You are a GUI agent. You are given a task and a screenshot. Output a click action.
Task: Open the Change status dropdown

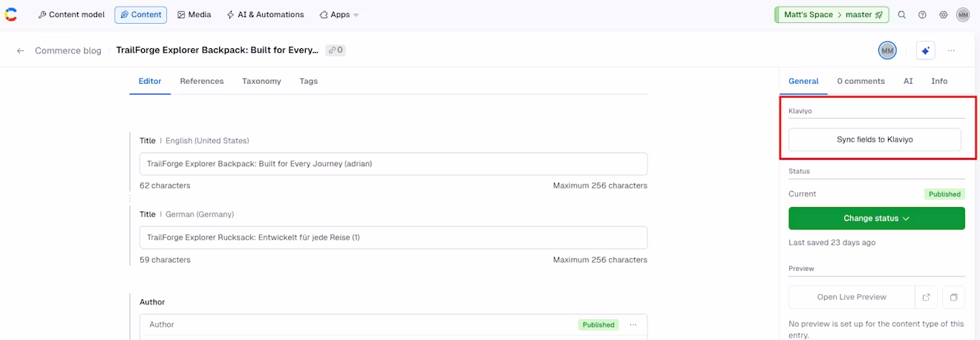click(x=877, y=218)
